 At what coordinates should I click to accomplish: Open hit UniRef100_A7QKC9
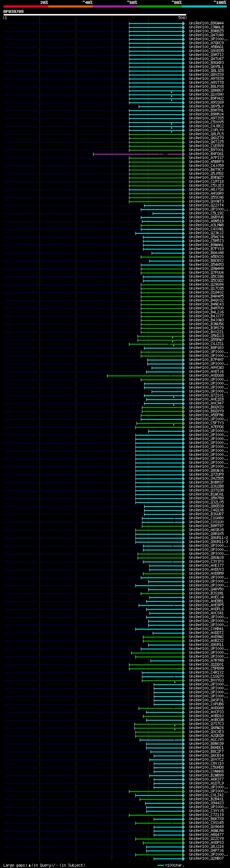pyautogui.click(x=206, y=43)
